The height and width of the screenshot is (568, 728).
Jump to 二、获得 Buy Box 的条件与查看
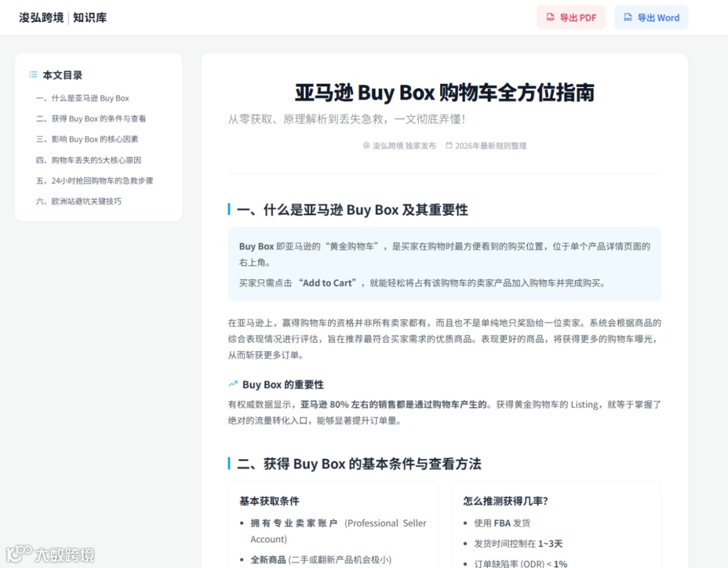(91, 119)
